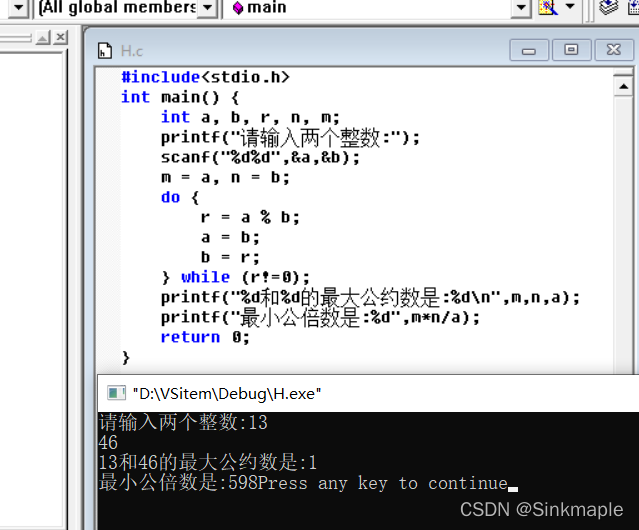Click the 'int a, b, r, n, m;' declaration
Image resolution: width=639 pixels, height=530 pixels.
(x=250, y=117)
